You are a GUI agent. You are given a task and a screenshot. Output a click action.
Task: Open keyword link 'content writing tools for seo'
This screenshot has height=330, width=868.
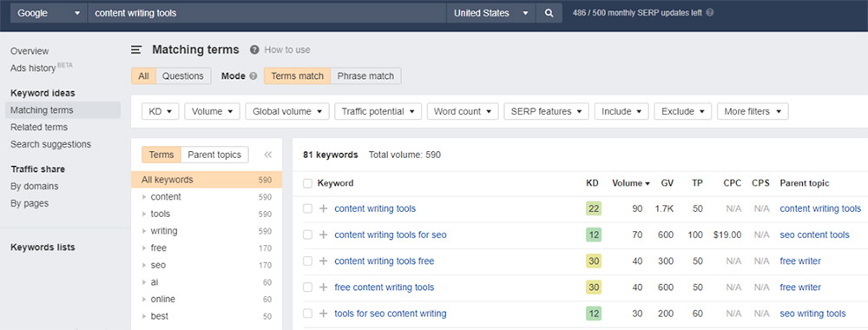[x=391, y=234]
